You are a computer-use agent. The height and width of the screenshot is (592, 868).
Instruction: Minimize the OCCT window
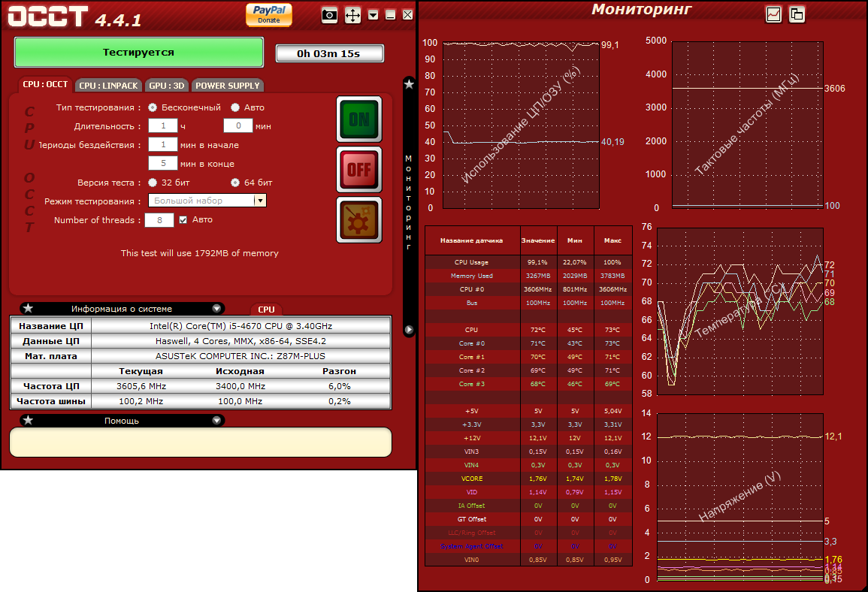click(390, 15)
